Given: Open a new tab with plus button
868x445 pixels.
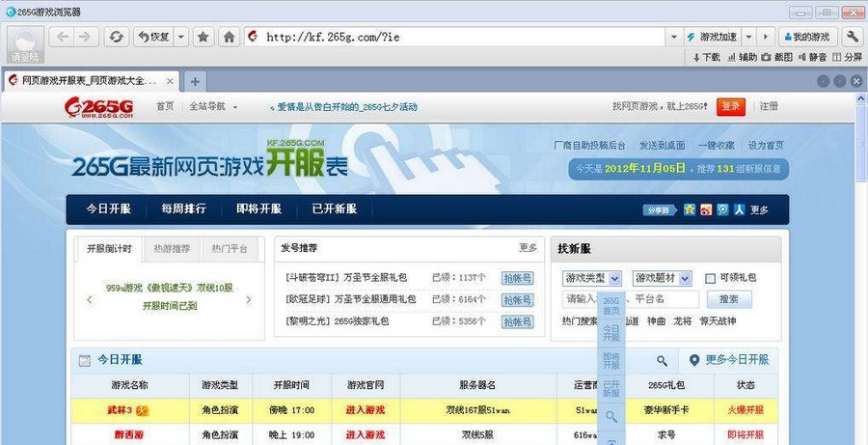Looking at the screenshot, I should click(x=195, y=82).
